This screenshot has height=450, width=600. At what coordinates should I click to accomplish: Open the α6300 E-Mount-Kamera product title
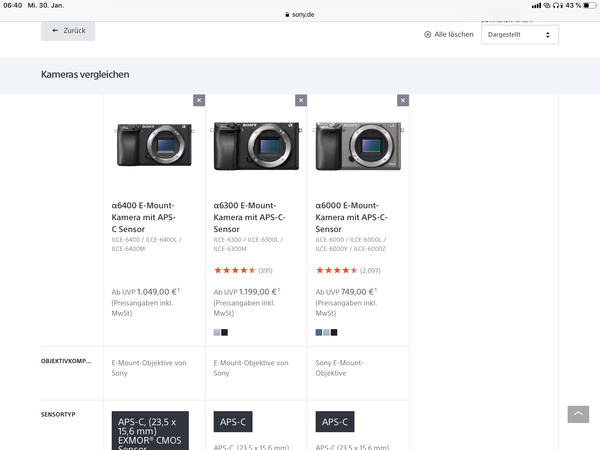(247, 217)
